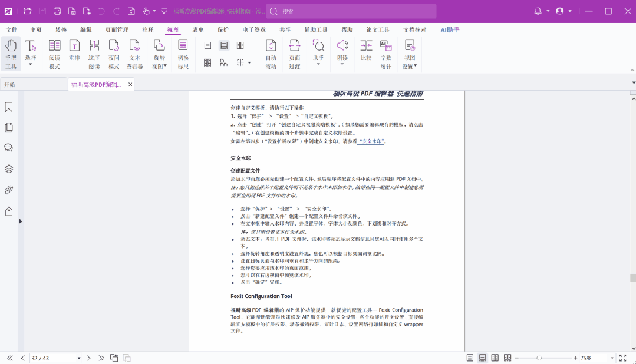Open the page number dropdown arrow
The width and height of the screenshot is (636, 364).
tap(78, 358)
